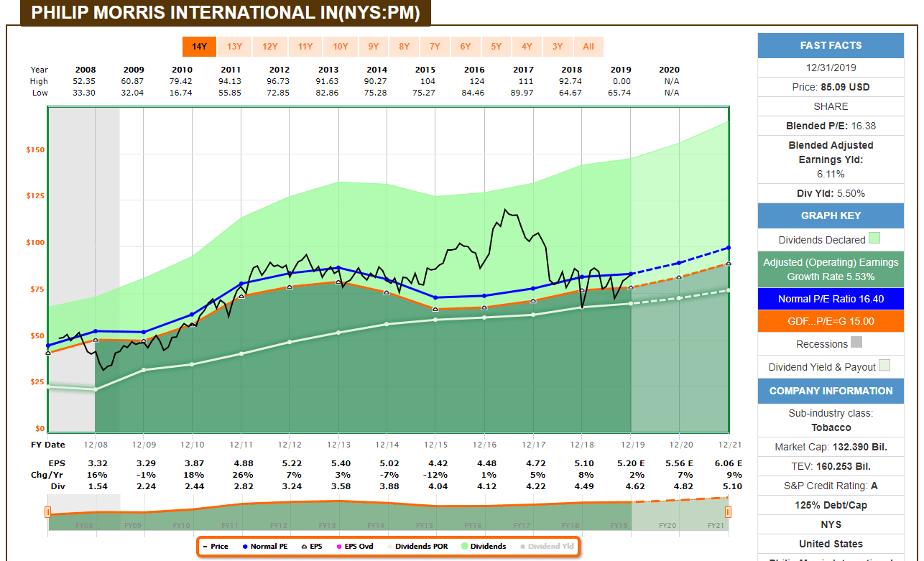Click the 12/31/2019 date in Fast Facts
Image resolution: width=924 pixels, height=561 pixels.
pos(831,68)
